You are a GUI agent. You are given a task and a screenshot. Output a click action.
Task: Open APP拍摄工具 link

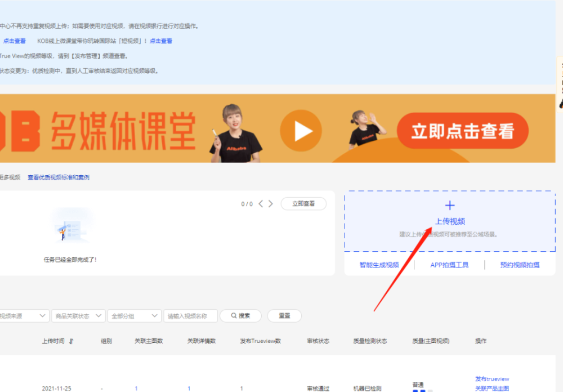pyautogui.click(x=449, y=265)
